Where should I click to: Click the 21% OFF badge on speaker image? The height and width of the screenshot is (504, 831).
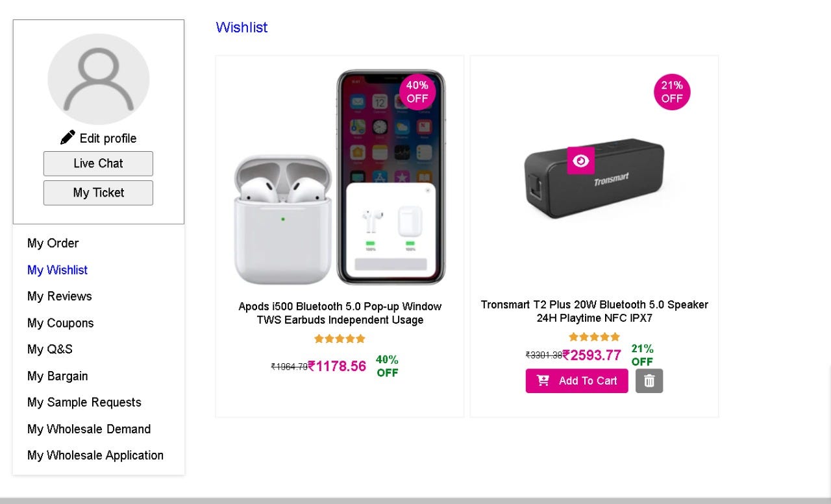(672, 92)
